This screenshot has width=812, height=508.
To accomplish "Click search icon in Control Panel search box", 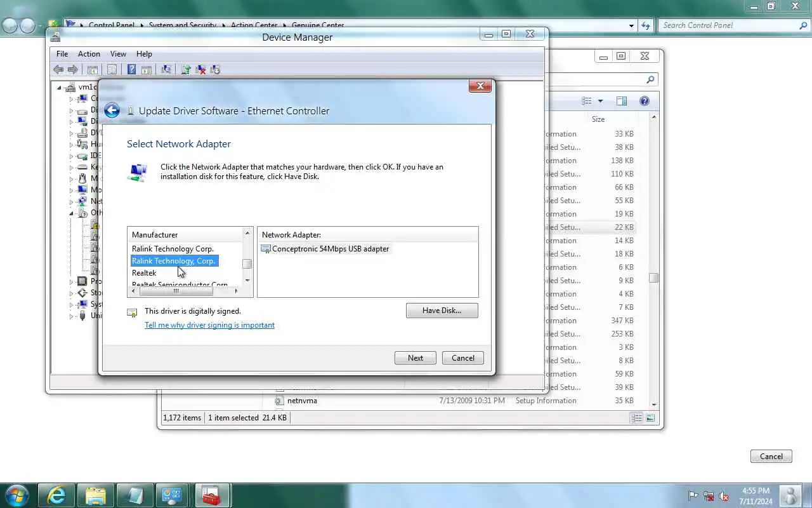I will click(x=803, y=25).
